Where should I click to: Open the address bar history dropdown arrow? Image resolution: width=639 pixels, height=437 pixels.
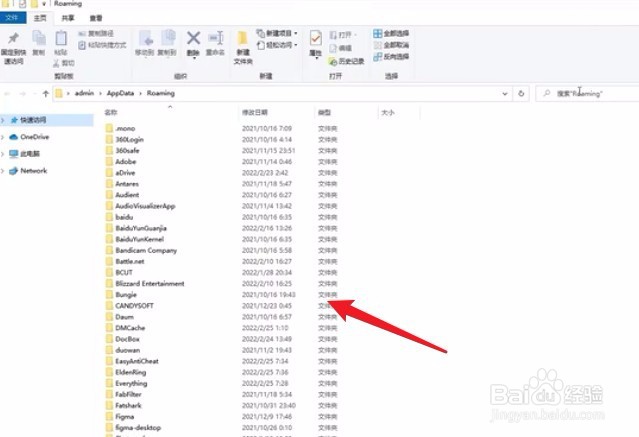[505, 94]
